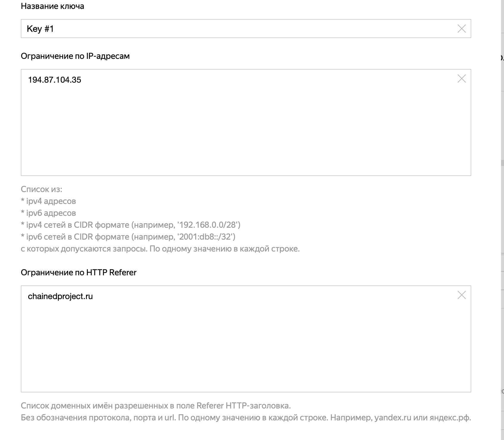Click the ipv6 адресов hint line
This screenshot has height=440, width=504.
click(48, 213)
